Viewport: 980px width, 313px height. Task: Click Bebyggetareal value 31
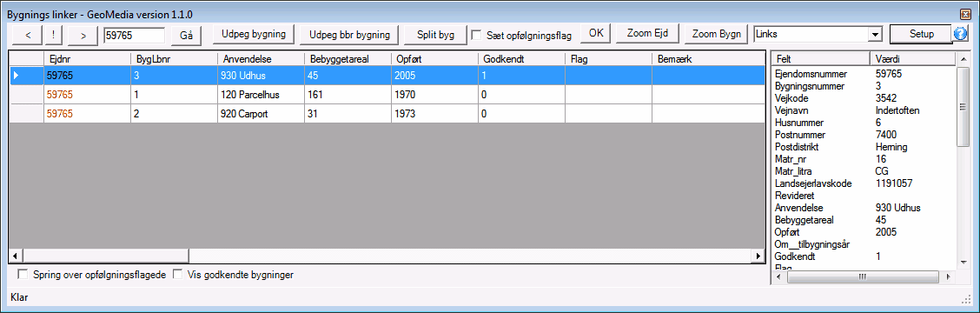[x=348, y=114]
